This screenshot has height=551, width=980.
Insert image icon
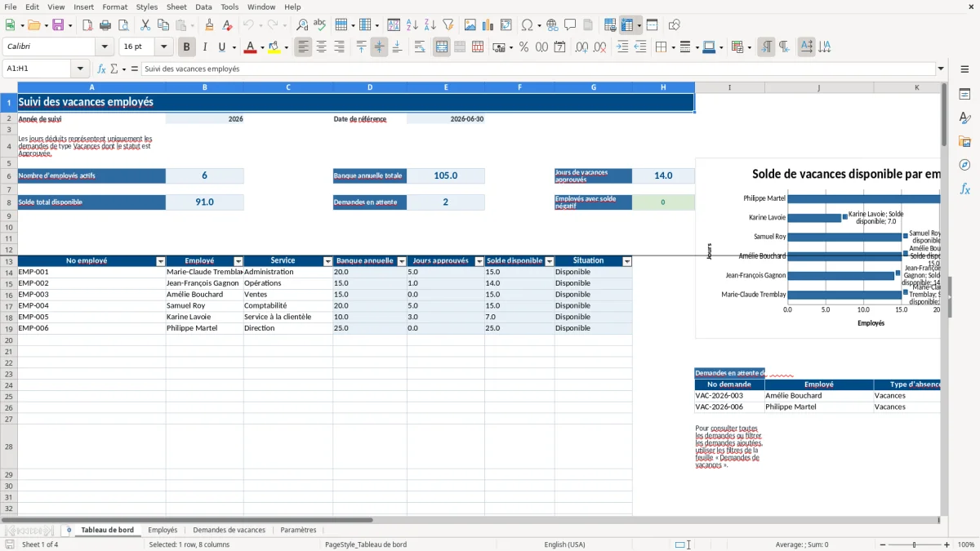click(470, 25)
